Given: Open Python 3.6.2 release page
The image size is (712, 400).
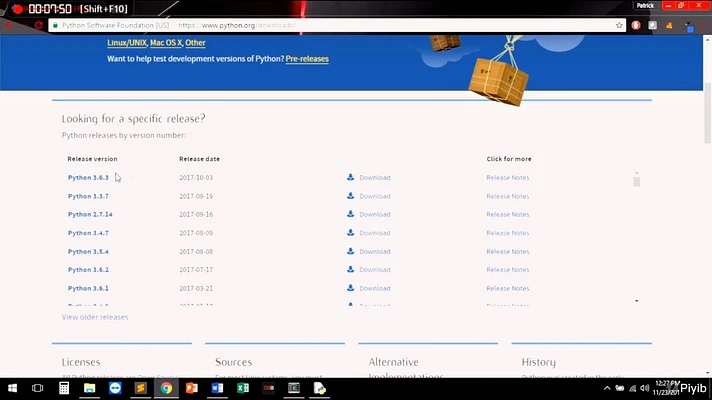Looking at the screenshot, I should pos(88,270).
